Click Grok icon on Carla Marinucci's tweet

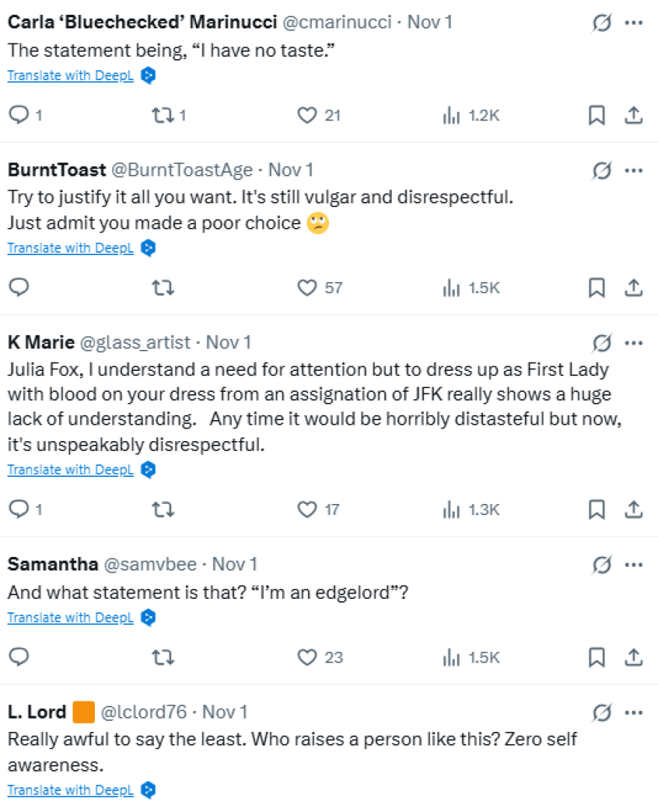click(x=600, y=22)
